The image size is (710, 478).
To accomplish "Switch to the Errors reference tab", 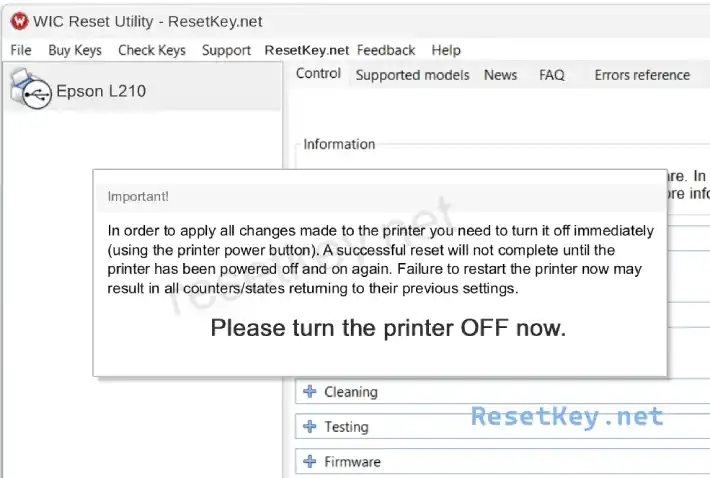I will point(642,75).
